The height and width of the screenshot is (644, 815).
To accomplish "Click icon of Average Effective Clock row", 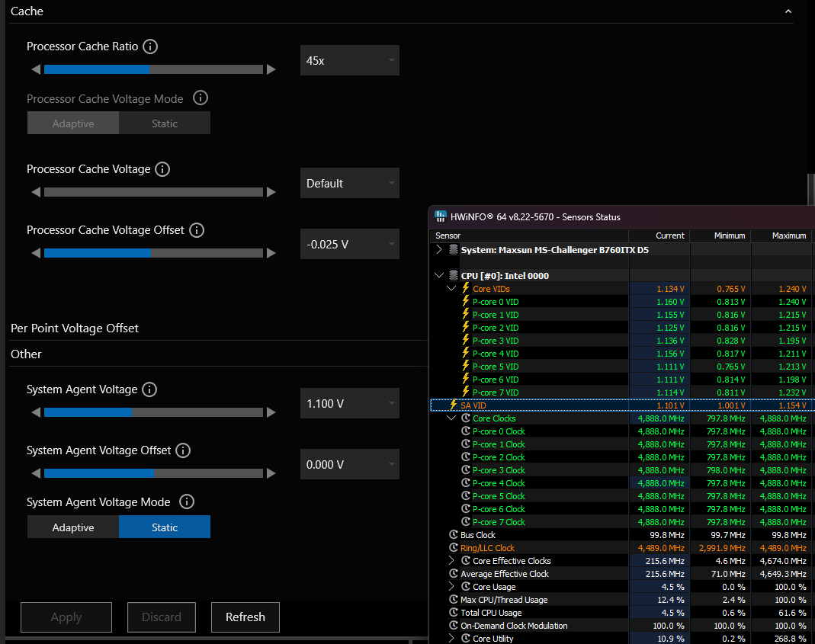I will 453,574.
